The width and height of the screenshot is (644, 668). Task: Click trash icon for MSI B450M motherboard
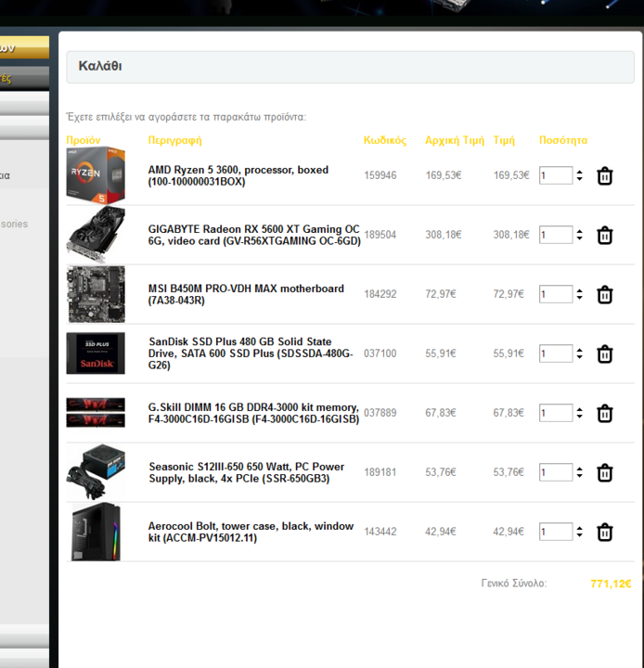(604, 294)
